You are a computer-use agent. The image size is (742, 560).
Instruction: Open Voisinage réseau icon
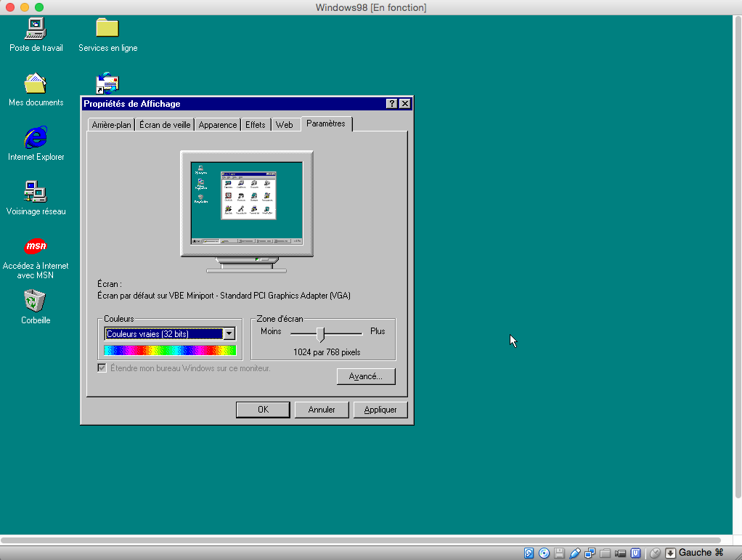point(36,192)
